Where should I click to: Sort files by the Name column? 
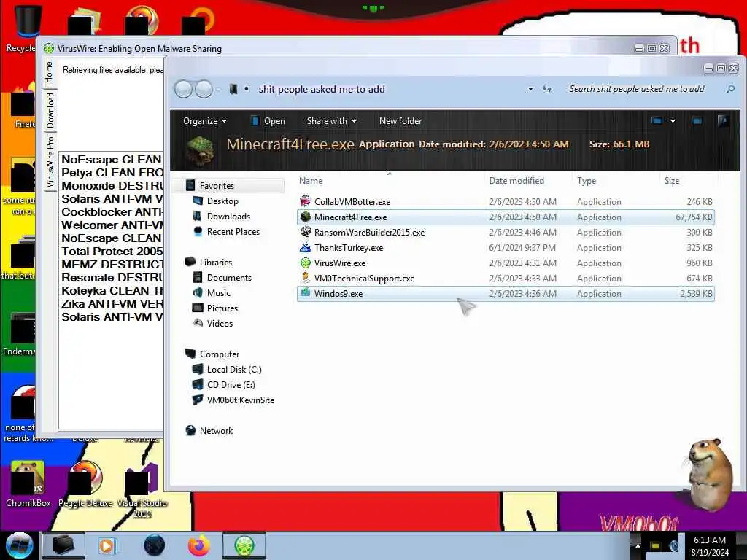(x=311, y=181)
